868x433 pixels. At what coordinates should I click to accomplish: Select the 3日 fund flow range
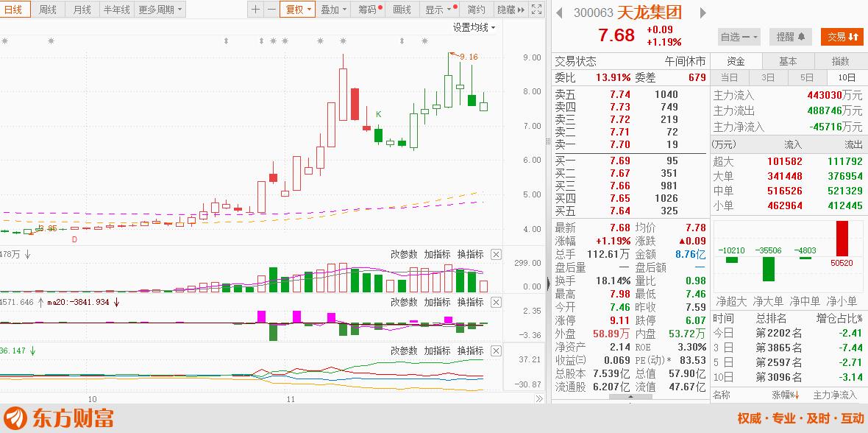[768, 77]
